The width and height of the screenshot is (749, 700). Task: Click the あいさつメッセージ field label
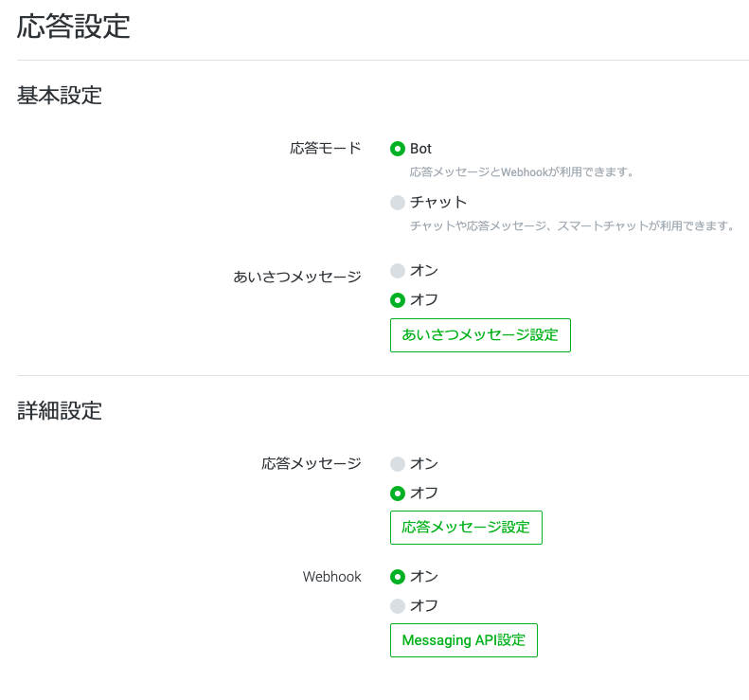(x=297, y=277)
